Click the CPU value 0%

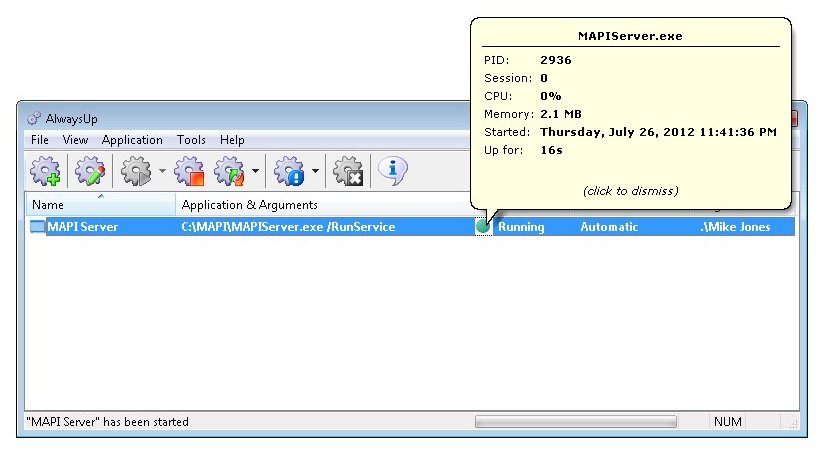551,96
